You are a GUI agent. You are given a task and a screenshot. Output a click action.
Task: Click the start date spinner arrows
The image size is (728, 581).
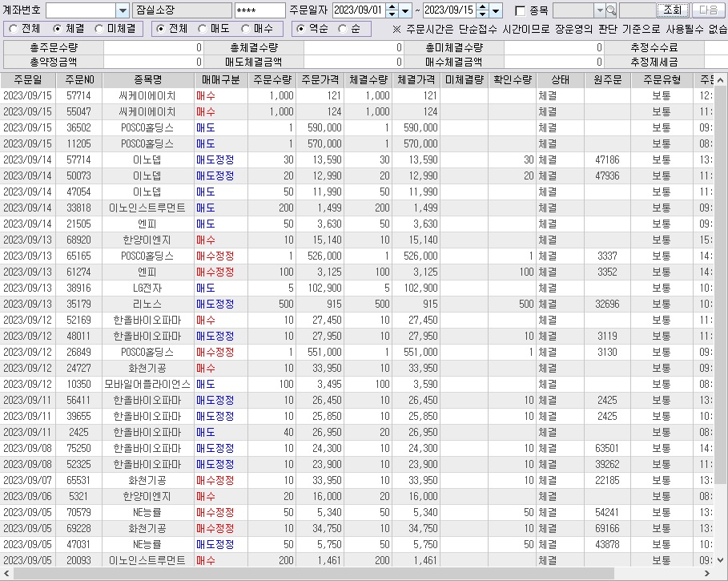[392, 10]
